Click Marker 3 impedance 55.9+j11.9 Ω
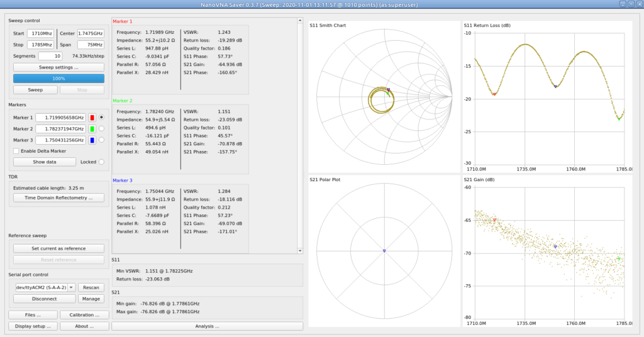This screenshot has height=337, width=644. tap(160, 199)
